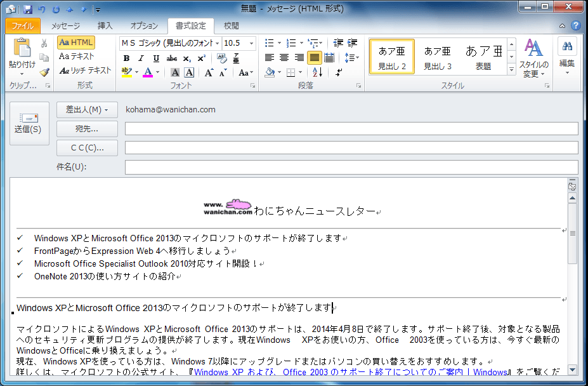Image resolution: width=588 pixels, height=386 pixels.
Task: Click the shading paint bucket fill color
Action: [270, 72]
